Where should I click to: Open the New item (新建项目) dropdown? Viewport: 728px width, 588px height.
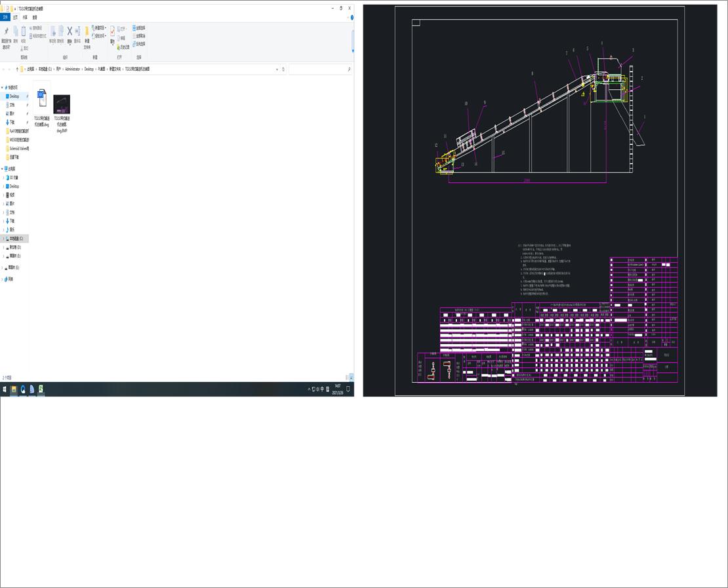tap(99, 28)
